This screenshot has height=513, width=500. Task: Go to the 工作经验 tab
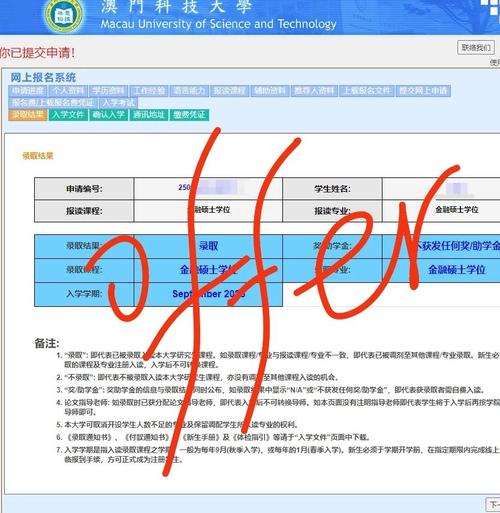click(149, 91)
